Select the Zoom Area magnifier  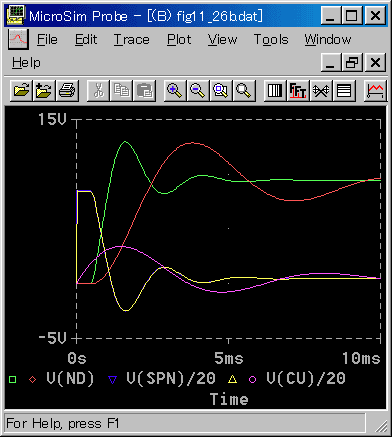[x=221, y=90]
